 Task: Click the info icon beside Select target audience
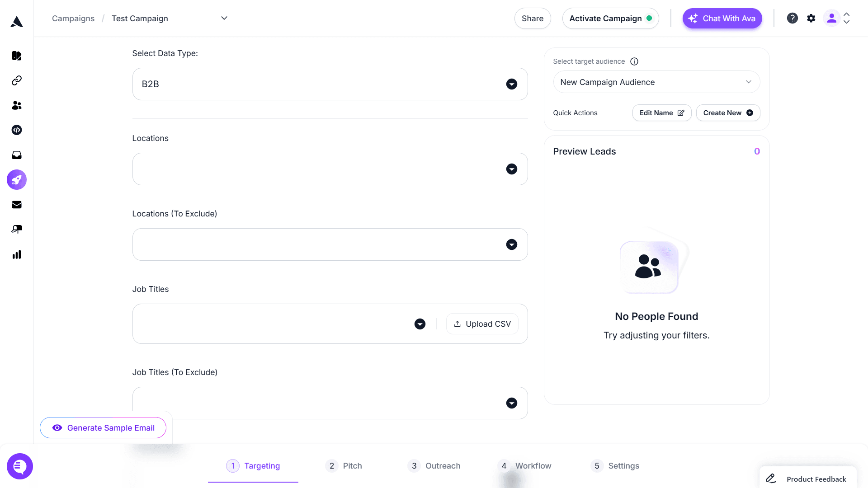pyautogui.click(x=634, y=61)
